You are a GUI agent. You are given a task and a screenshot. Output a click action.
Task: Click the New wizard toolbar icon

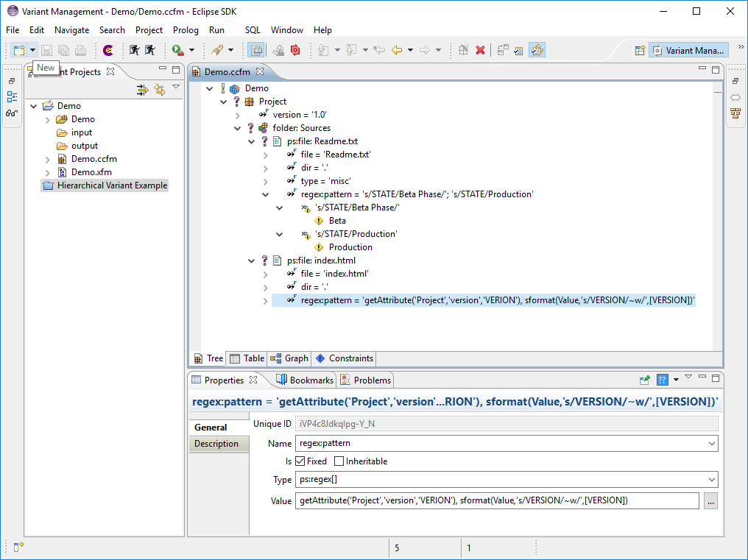point(19,50)
